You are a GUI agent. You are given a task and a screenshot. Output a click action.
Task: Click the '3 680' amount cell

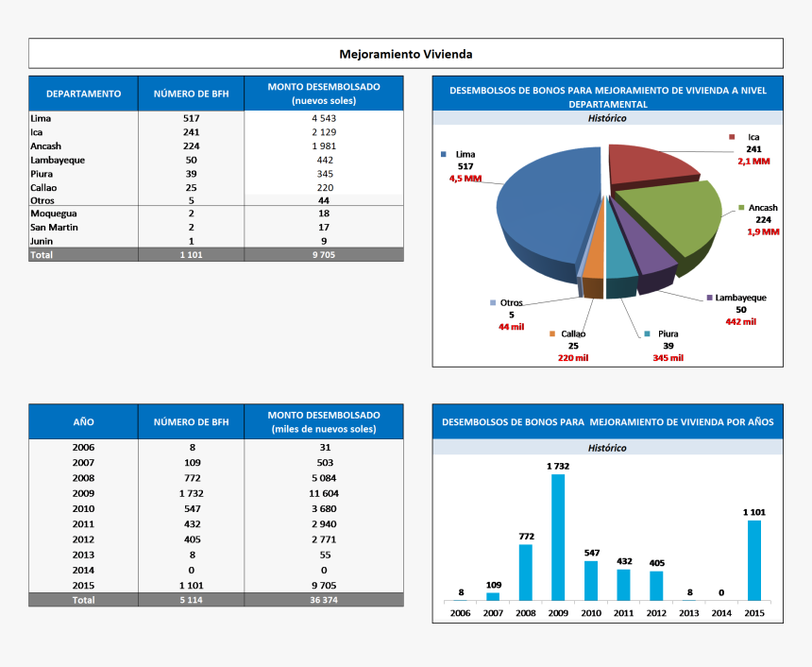(x=324, y=509)
